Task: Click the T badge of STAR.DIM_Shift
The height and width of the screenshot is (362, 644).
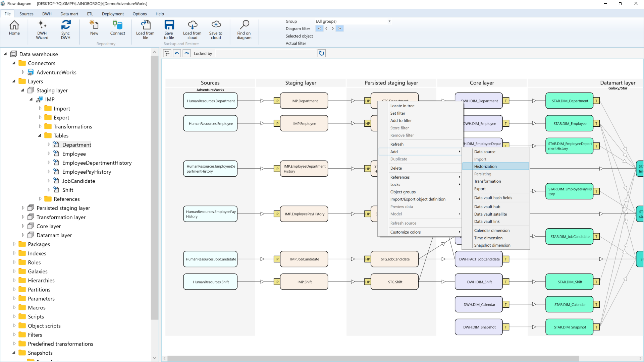Action: click(596, 282)
